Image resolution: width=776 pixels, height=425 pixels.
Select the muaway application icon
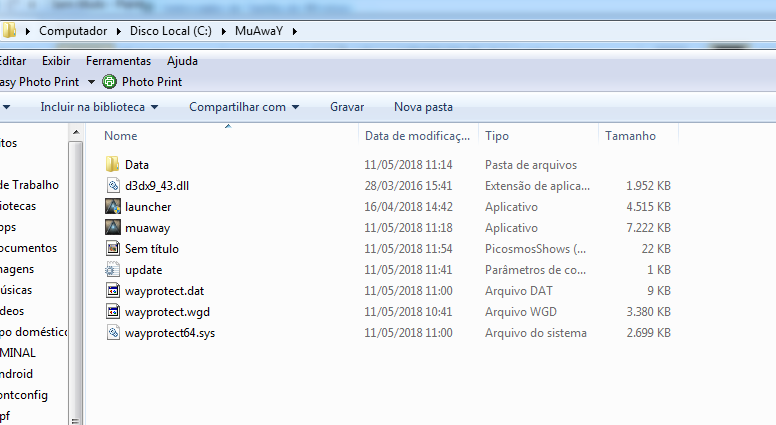[112, 227]
